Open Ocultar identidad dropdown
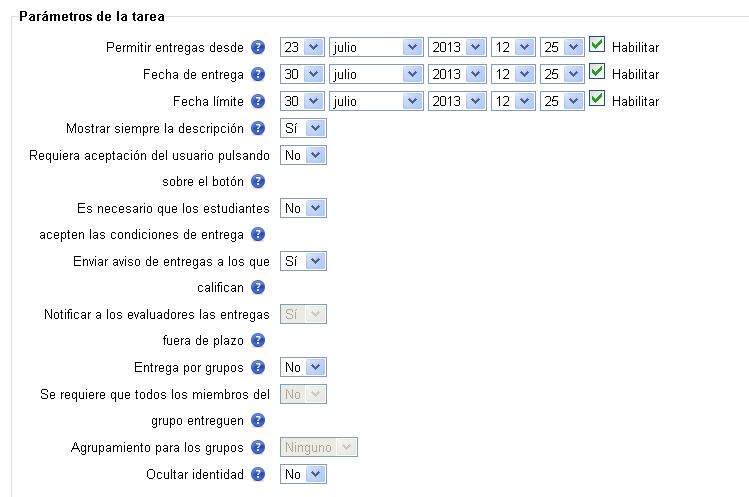 (303, 474)
